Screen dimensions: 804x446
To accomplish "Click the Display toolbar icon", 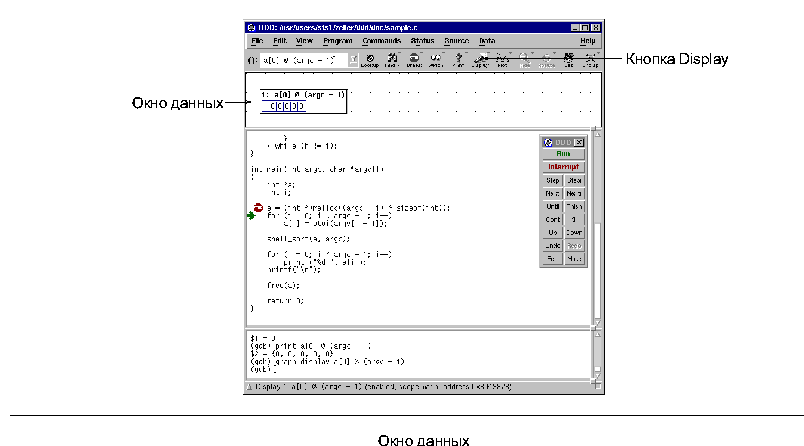I will click(481, 60).
